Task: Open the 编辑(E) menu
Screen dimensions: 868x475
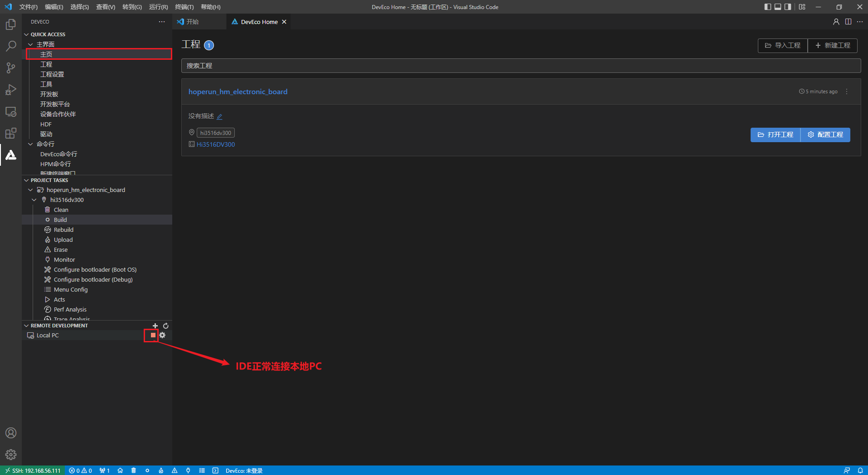Action: (54, 7)
